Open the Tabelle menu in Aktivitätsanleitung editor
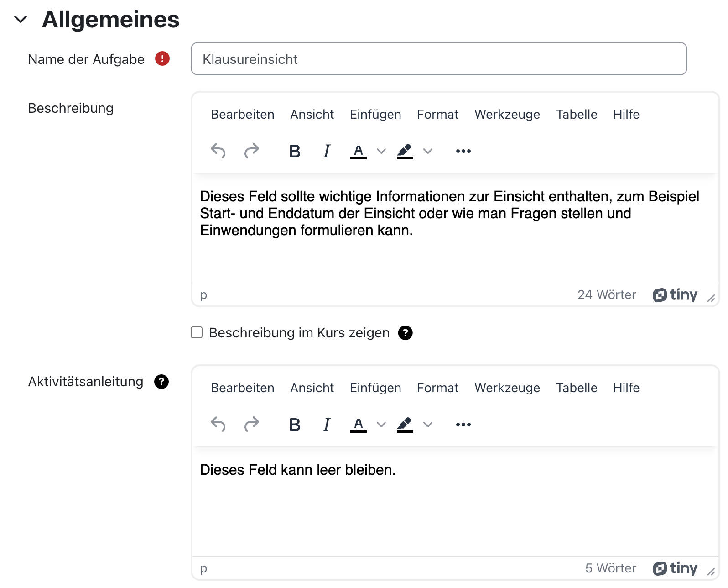Screen dimensions: 728x588 pyautogui.click(x=576, y=388)
